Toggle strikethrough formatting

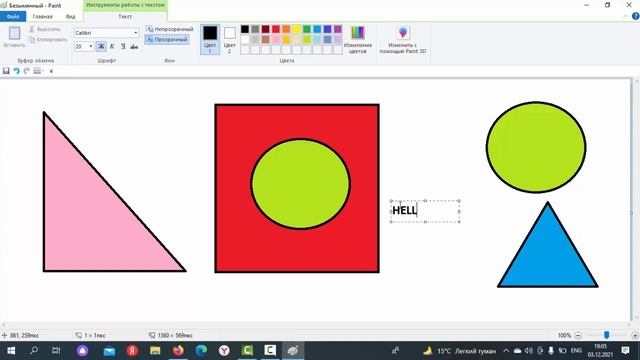click(134, 47)
